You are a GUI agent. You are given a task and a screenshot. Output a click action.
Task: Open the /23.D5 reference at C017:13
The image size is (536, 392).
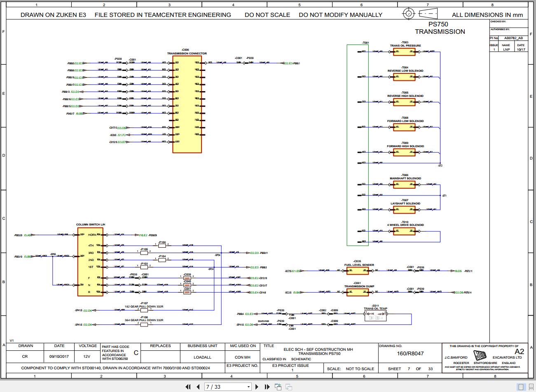(x=122, y=128)
